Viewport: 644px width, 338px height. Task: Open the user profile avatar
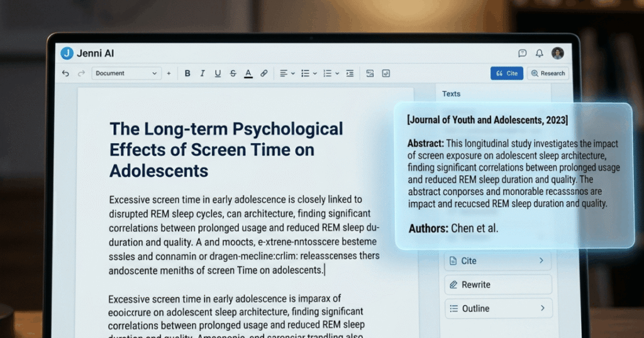(557, 53)
